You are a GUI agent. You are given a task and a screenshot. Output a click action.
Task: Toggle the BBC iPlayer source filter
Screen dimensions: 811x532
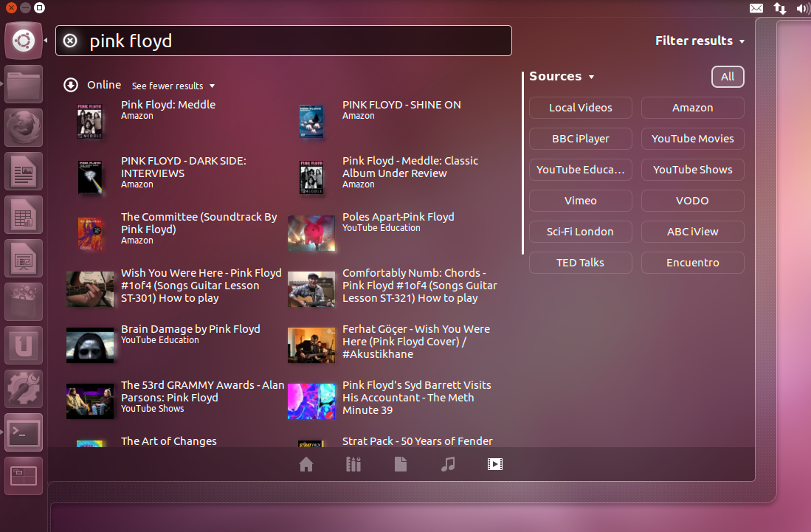click(x=580, y=139)
